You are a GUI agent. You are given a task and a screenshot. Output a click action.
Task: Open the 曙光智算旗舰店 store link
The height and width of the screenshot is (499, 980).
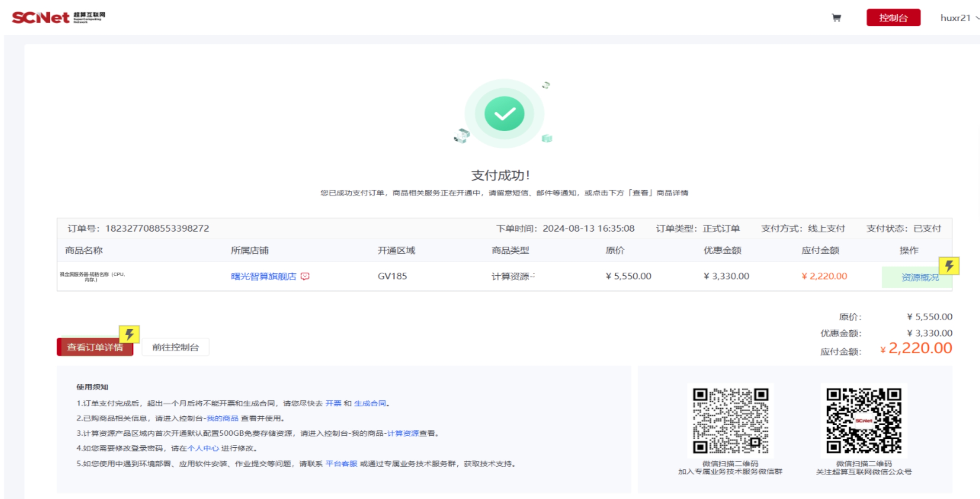coord(263,276)
